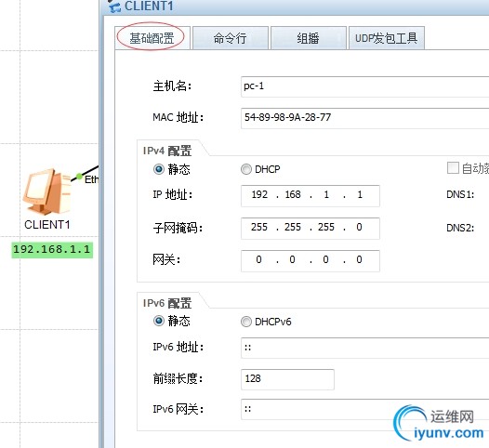Click the IP 地址 field 192.168.1.1
Image resolution: width=489 pixels, height=448 pixels.
311,195
